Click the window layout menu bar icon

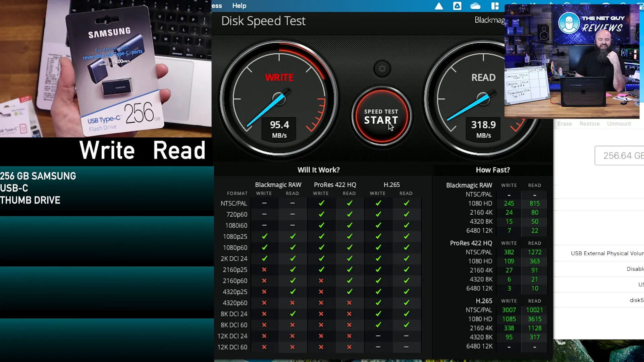[495, 6]
